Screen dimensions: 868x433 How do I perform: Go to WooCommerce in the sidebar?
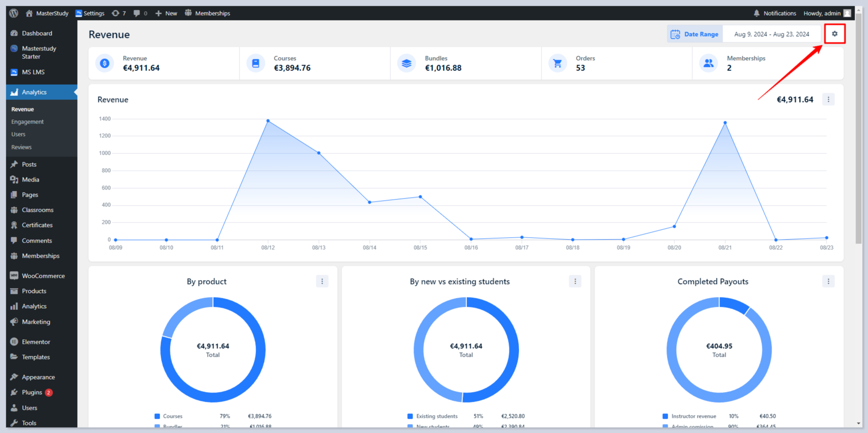click(43, 276)
